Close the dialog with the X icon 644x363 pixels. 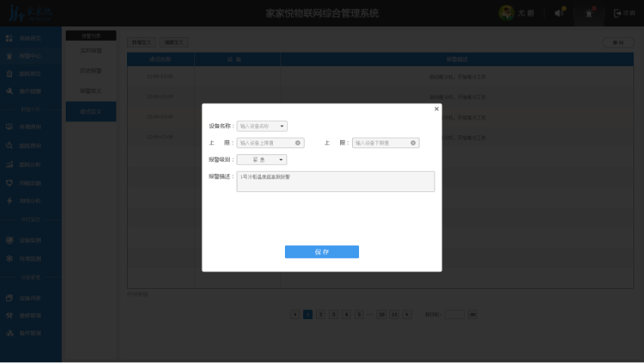pos(436,109)
